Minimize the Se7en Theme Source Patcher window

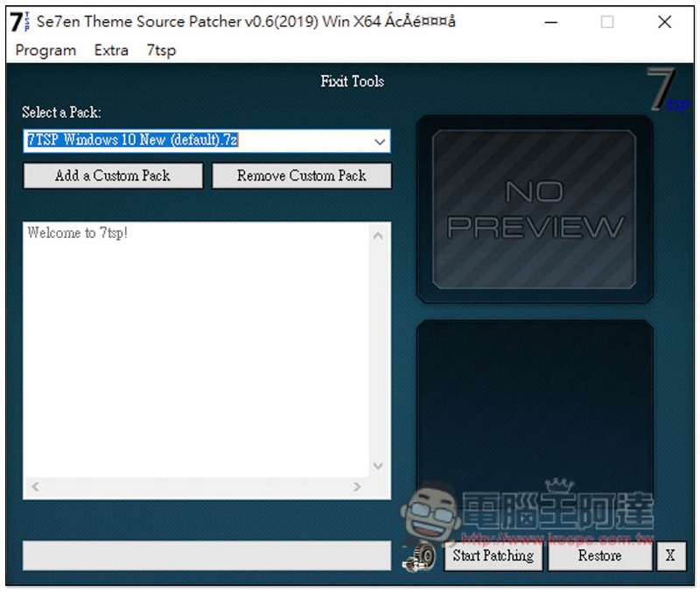551,22
